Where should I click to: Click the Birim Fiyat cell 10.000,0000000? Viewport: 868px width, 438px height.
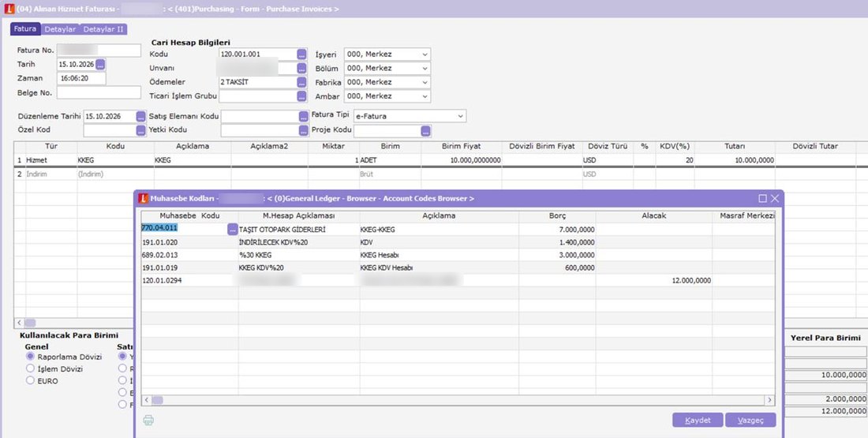461,160
